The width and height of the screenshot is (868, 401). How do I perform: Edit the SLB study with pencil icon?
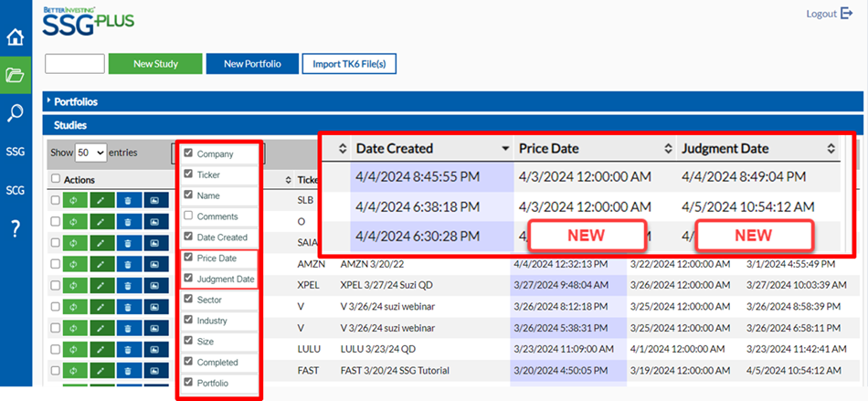click(x=101, y=201)
